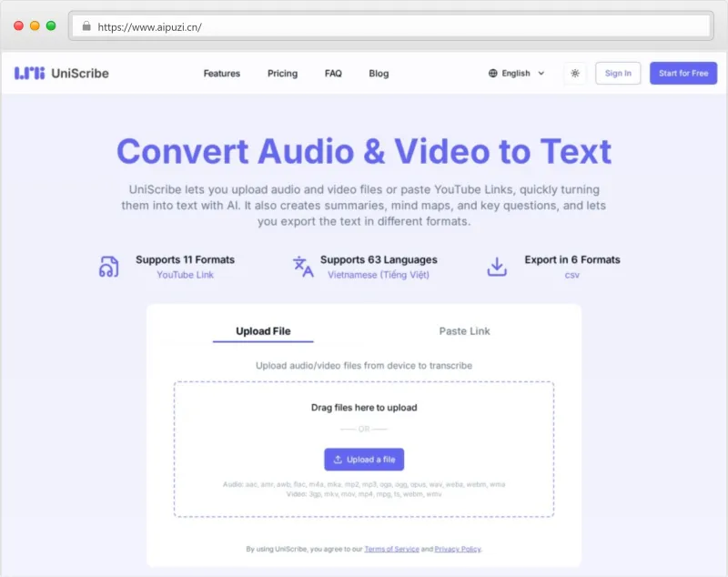
Task: Click the audio file headphones icon
Action: point(109,267)
